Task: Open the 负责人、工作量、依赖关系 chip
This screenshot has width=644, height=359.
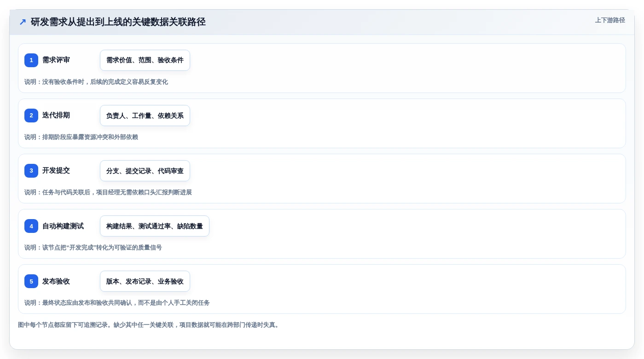Action: [145, 116]
